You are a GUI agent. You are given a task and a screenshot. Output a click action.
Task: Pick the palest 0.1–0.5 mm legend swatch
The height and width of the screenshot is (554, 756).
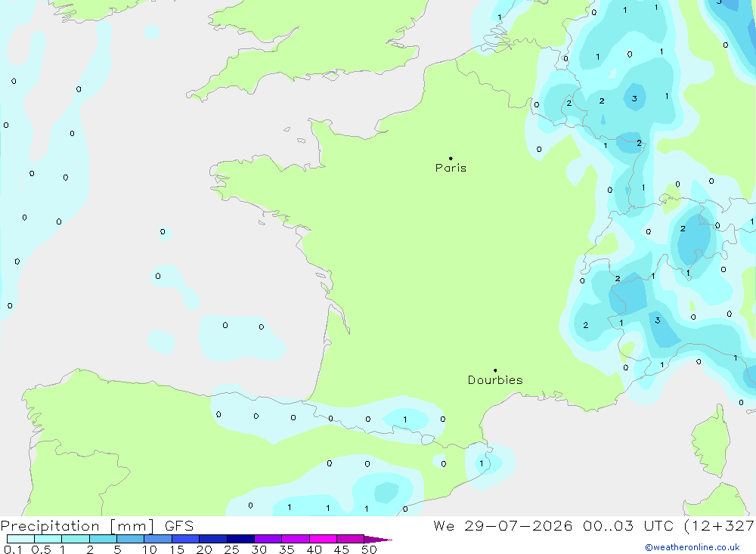[20, 539]
